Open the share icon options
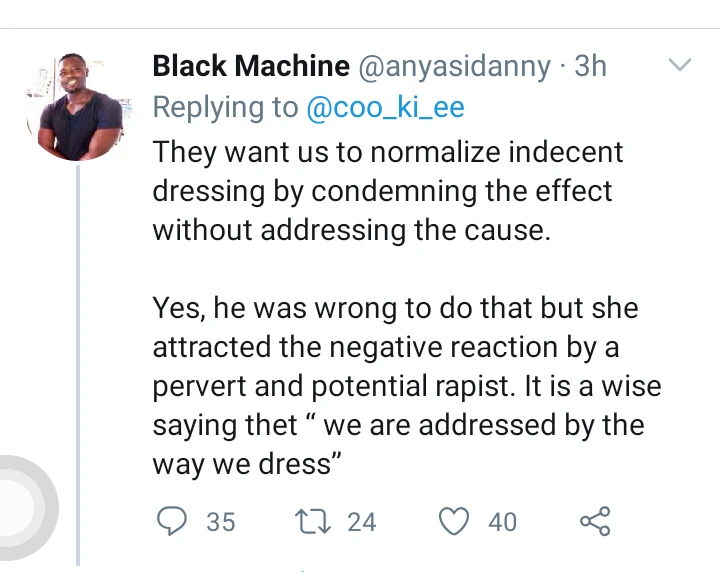This screenshot has height=572, width=720. (x=594, y=521)
